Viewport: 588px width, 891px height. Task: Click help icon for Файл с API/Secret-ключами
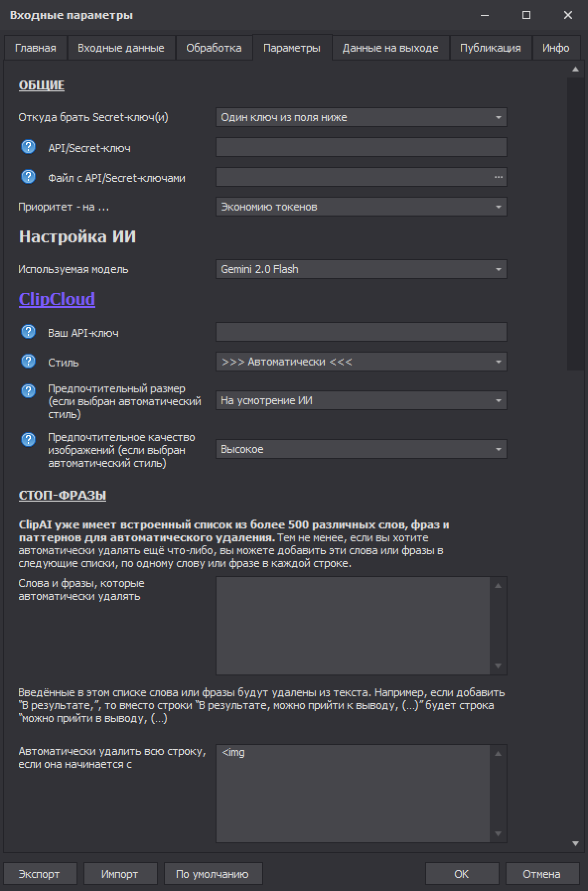coord(28,177)
